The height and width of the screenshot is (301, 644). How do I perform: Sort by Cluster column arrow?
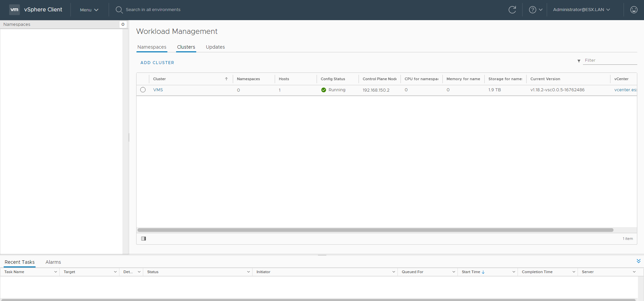pyautogui.click(x=226, y=79)
